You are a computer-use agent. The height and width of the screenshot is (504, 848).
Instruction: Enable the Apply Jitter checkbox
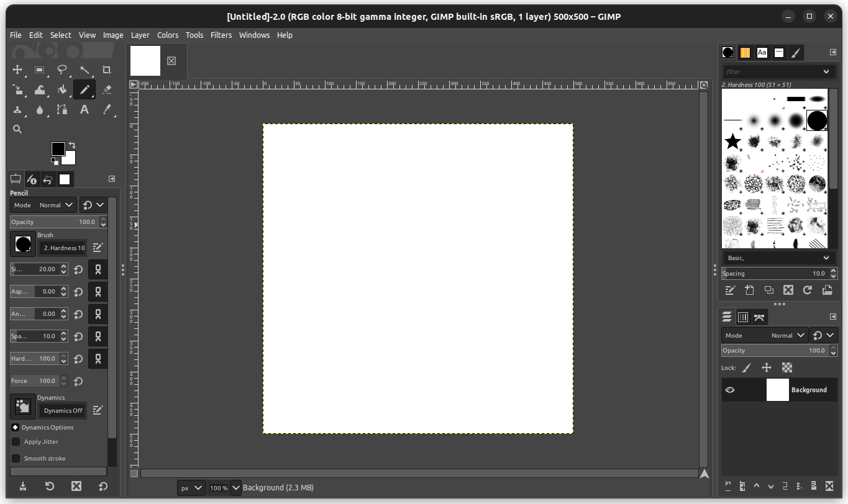16,442
